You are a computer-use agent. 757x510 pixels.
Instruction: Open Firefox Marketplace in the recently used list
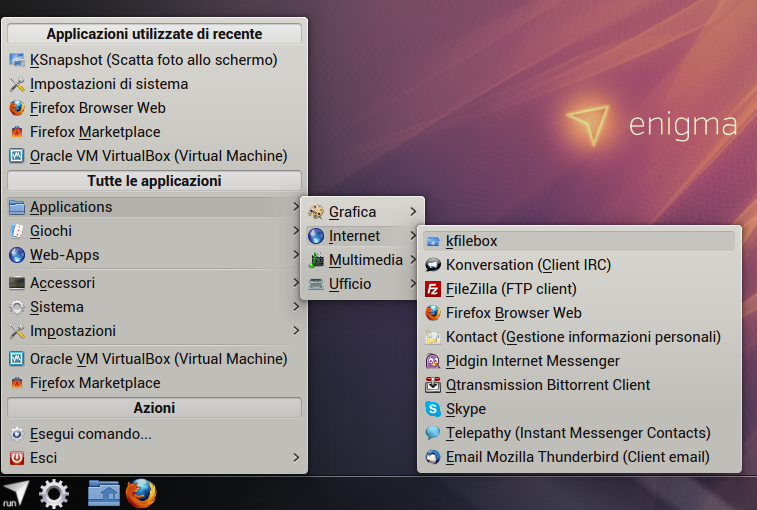pyautogui.click(x=154, y=132)
